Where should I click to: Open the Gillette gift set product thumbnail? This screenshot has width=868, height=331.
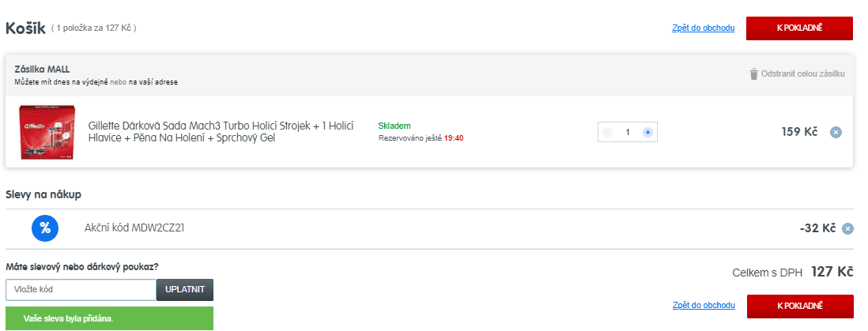click(46, 132)
